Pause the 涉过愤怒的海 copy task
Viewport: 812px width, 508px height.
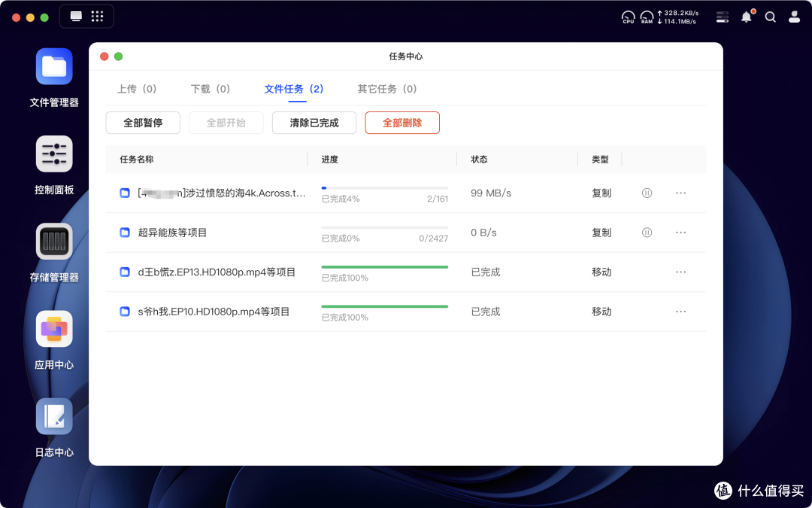647,193
